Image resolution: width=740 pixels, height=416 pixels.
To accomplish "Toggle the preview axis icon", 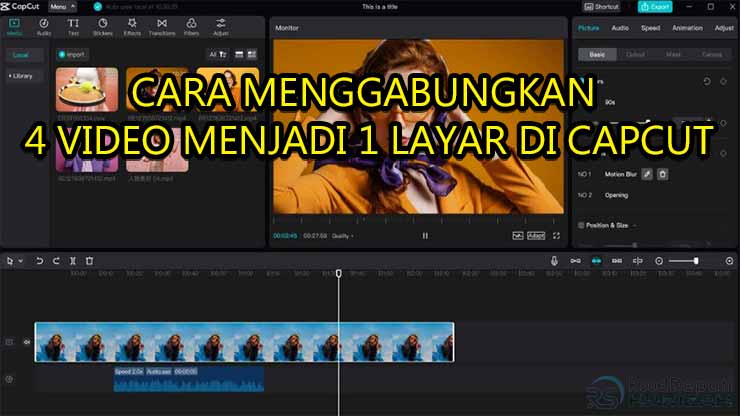I will pos(638,261).
